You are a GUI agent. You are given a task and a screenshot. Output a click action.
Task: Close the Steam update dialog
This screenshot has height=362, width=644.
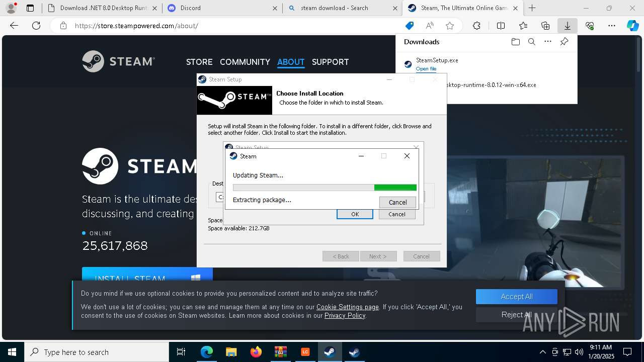pos(407,156)
